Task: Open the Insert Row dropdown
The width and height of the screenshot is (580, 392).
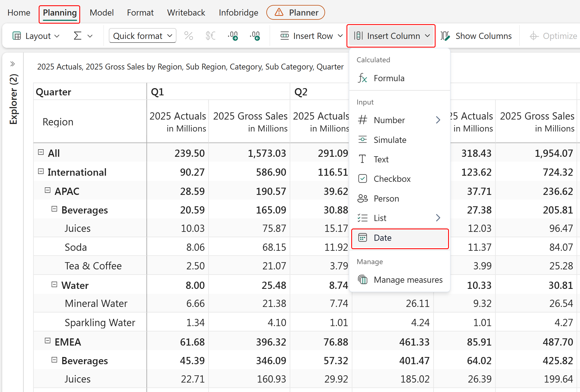Action: pos(311,36)
